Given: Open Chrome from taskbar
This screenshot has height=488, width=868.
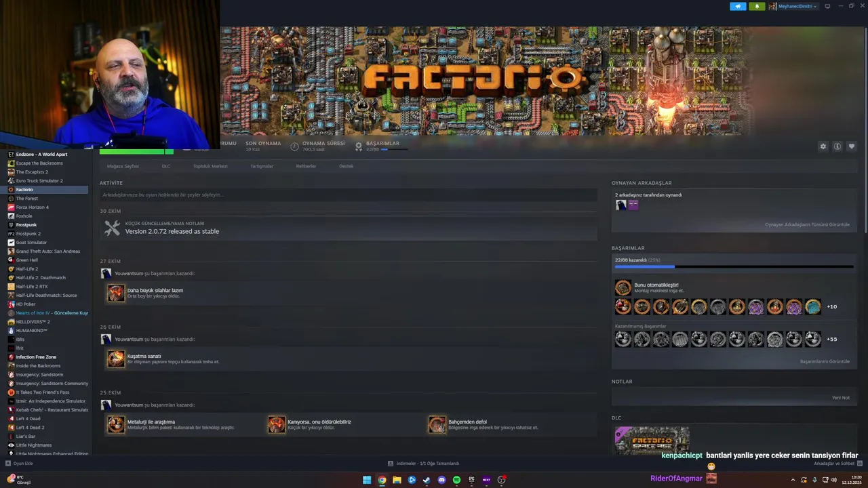Looking at the screenshot, I should click(x=382, y=480).
